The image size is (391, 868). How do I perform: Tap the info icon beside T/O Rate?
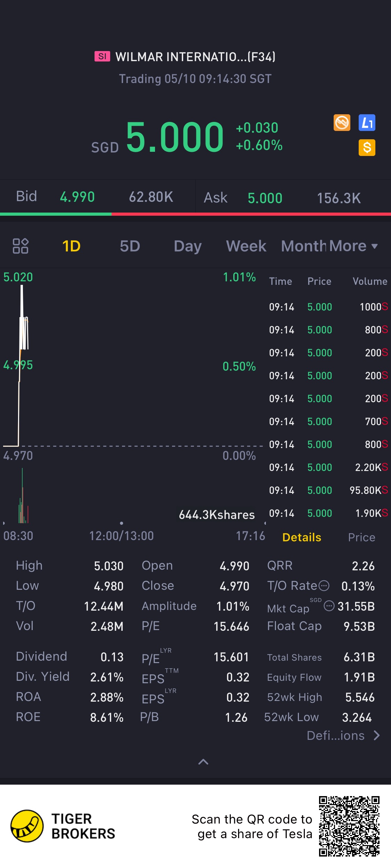324,586
